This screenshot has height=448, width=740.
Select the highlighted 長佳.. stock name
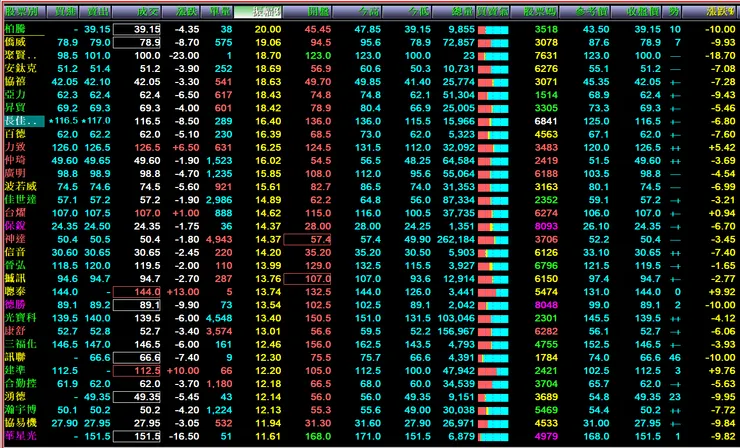tap(24, 121)
